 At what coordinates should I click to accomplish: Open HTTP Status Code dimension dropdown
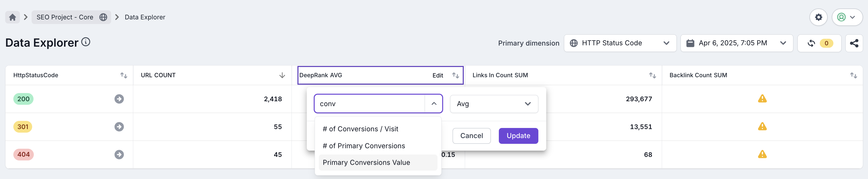pos(620,43)
